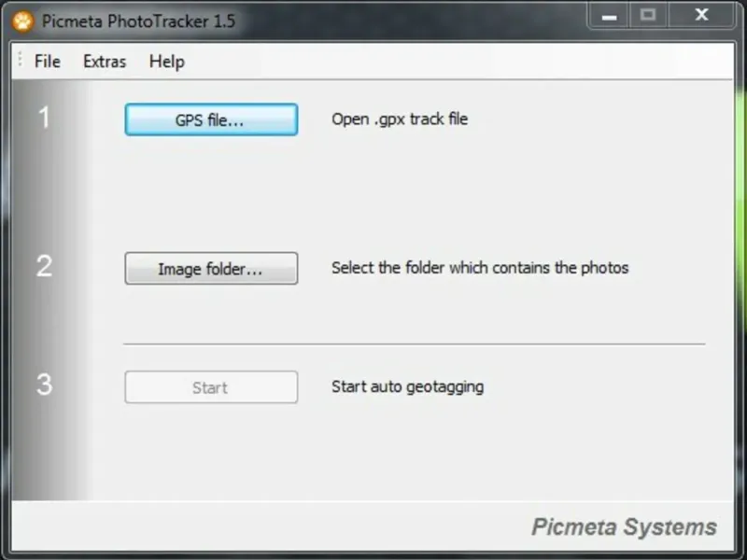Screen dimensions: 747x560
Task: Click the step number 2 label
Action: point(44,267)
